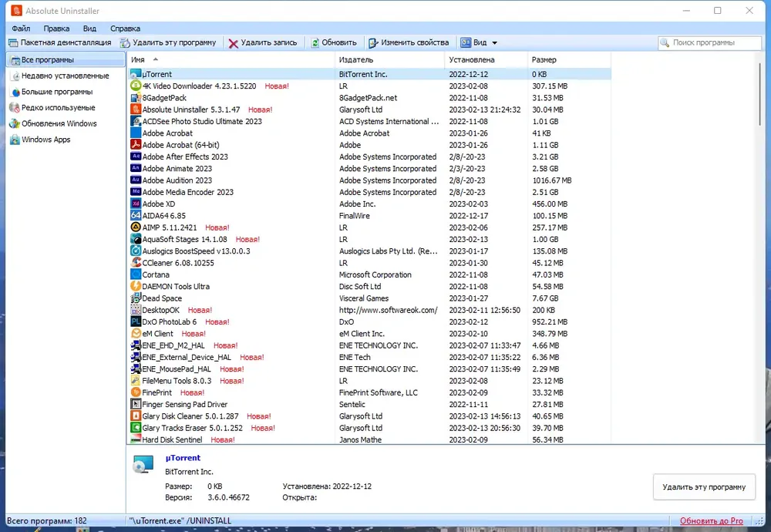Select the ENE_MousePad_HAL row
The image size is (771, 532).
[x=369, y=369]
